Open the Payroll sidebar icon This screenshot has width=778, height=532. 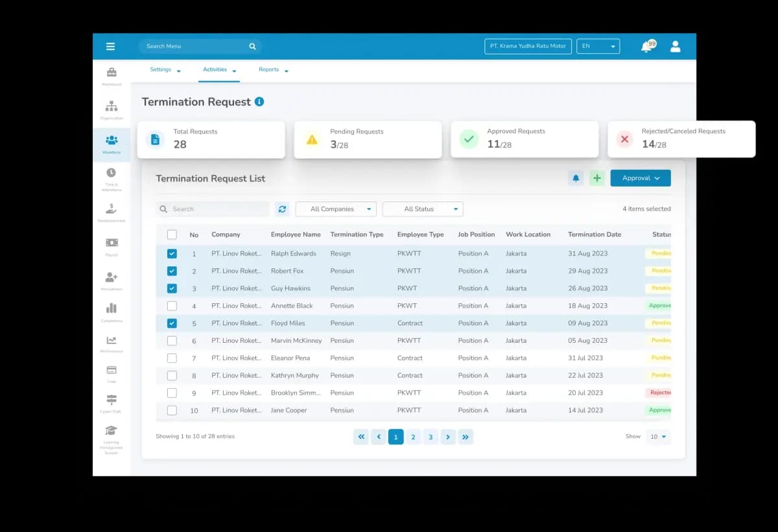[112, 246]
